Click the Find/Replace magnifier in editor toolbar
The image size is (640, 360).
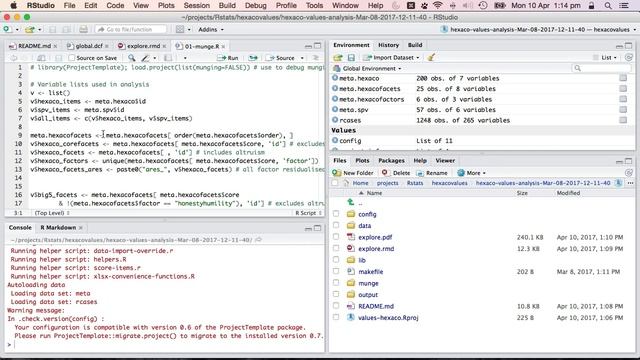pyautogui.click(x=131, y=58)
